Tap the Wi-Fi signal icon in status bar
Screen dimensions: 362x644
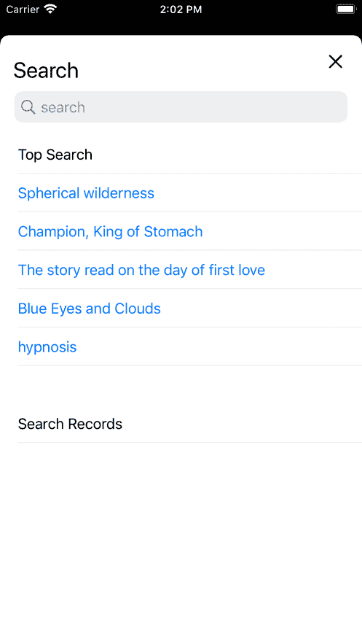point(50,9)
